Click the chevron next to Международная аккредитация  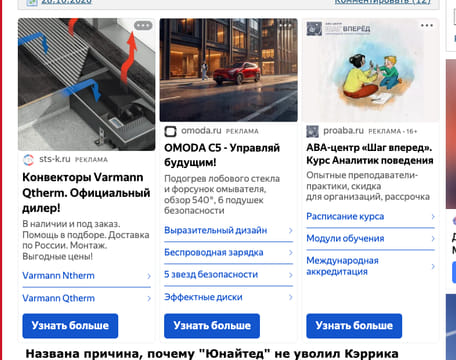point(433,266)
